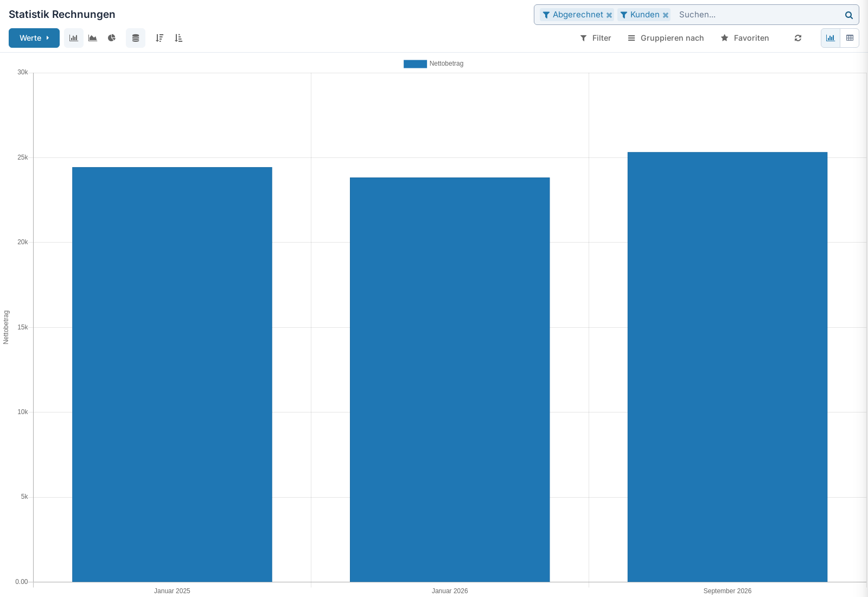Click the 25k y-axis label

tap(23, 157)
